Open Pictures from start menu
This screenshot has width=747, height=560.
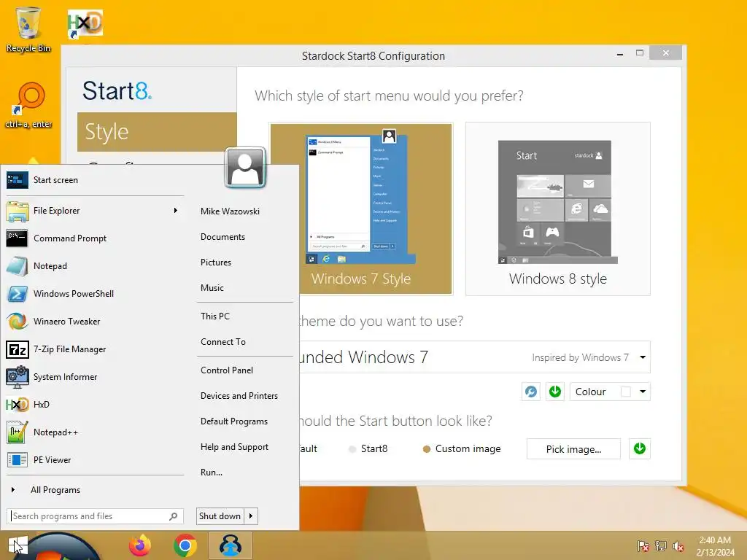(x=216, y=262)
